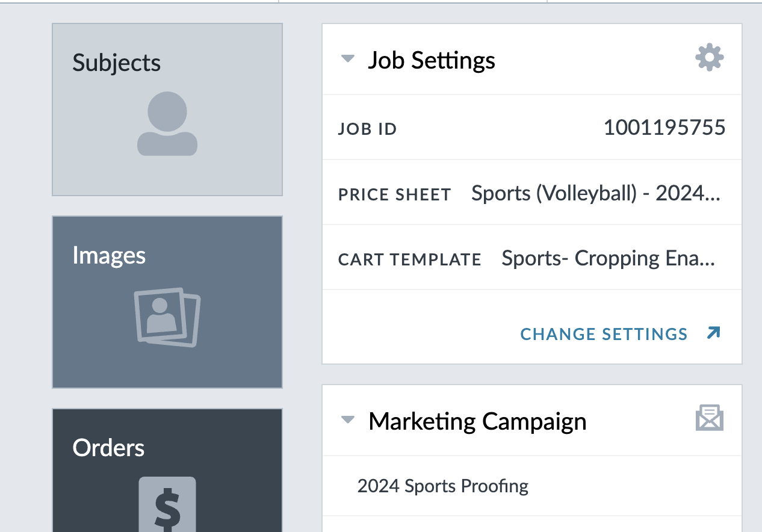
Task: Click the photo stack icon on Images tile
Action: 167,317
